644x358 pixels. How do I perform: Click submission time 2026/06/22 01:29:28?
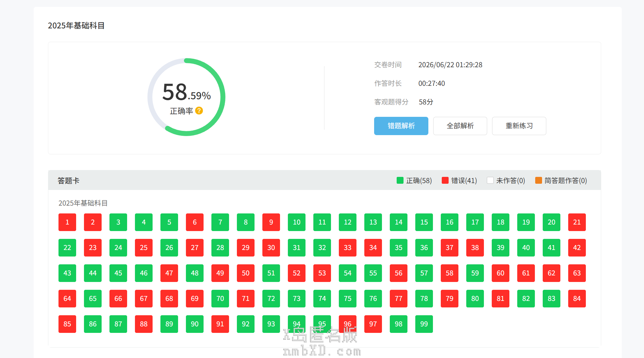450,65
